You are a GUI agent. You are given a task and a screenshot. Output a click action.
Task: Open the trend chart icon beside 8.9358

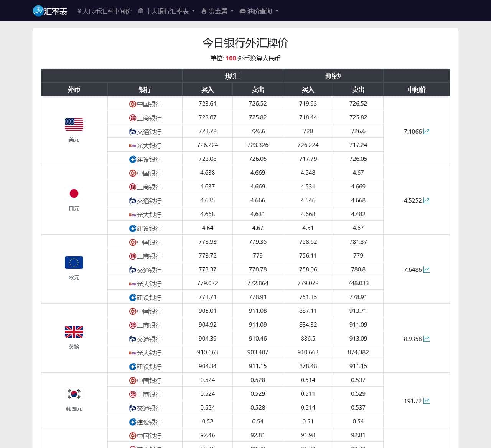pos(427,339)
